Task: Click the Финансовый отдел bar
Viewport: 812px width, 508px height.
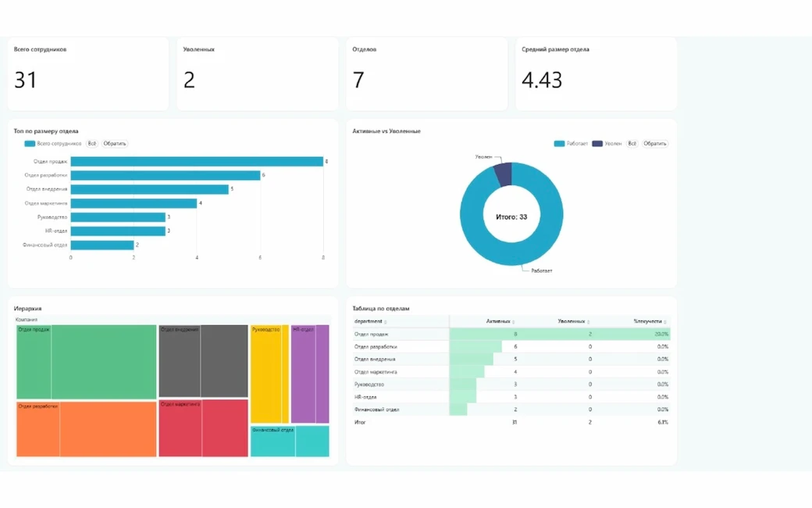Action: [x=102, y=245]
